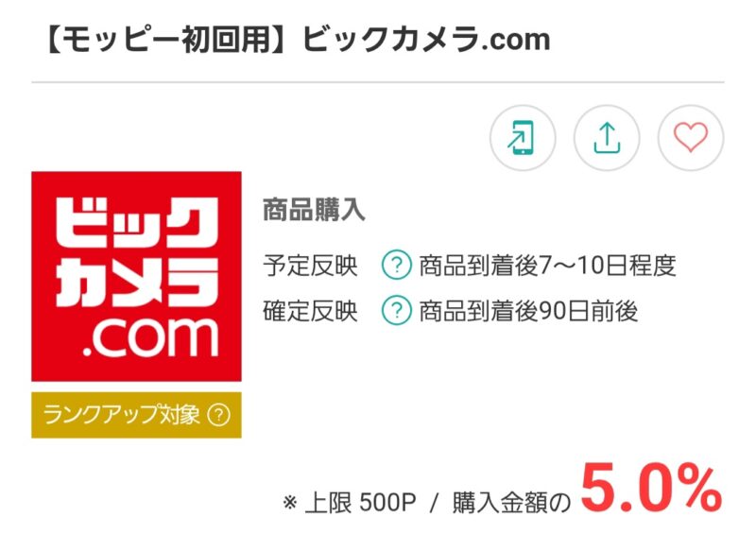Click ビックカメラ.com in the page title
Viewport: 756px width, 534px height.
pos(426,40)
